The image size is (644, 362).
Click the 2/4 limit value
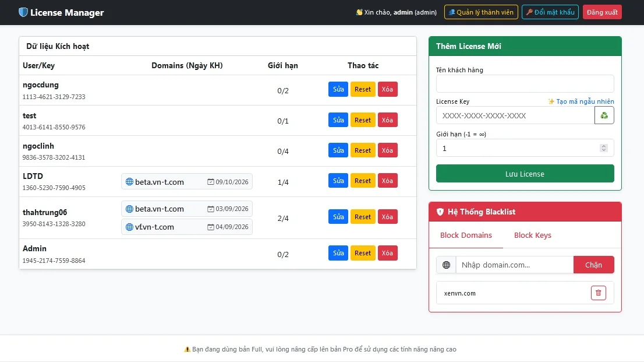[283, 218]
